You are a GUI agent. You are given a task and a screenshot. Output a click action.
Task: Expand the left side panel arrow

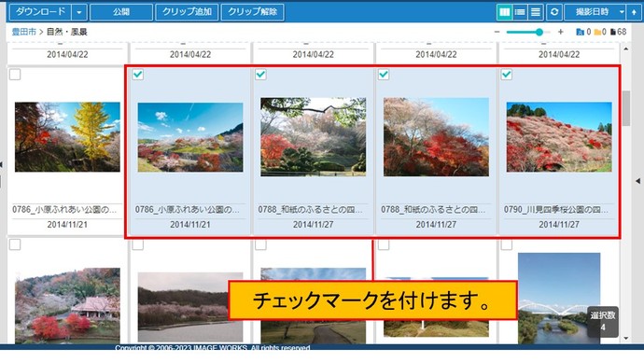[x=1, y=164]
